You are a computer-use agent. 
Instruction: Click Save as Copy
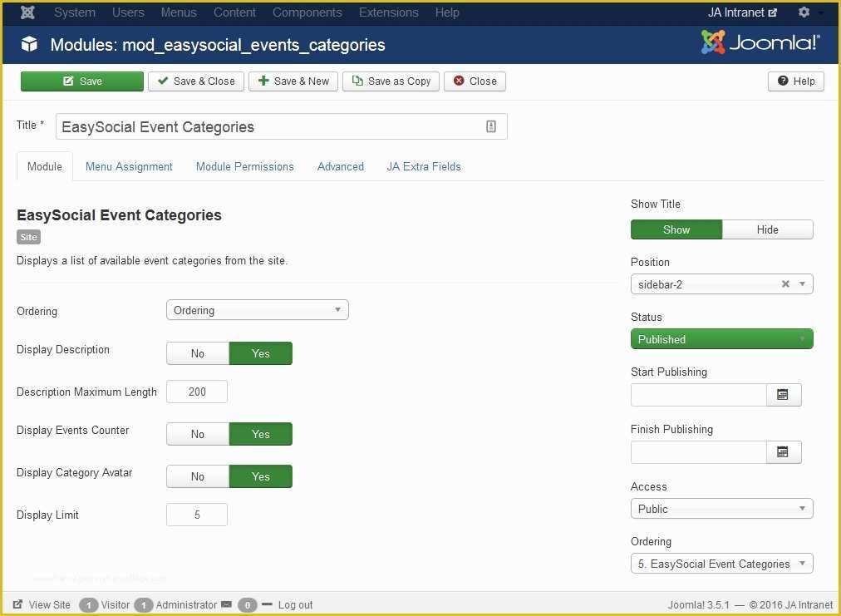(391, 81)
